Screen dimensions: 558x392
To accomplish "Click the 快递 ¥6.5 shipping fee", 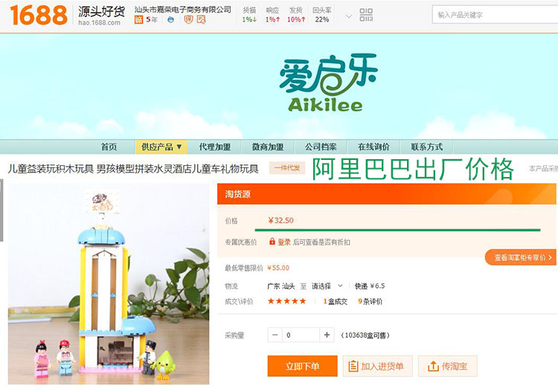I will pyautogui.click(x=370, y=286).
